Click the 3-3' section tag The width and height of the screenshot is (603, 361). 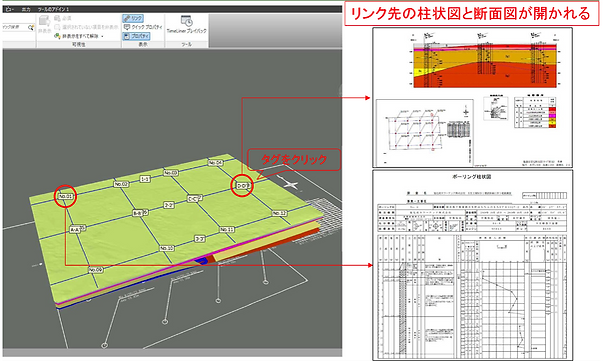(x=199, y=239)
